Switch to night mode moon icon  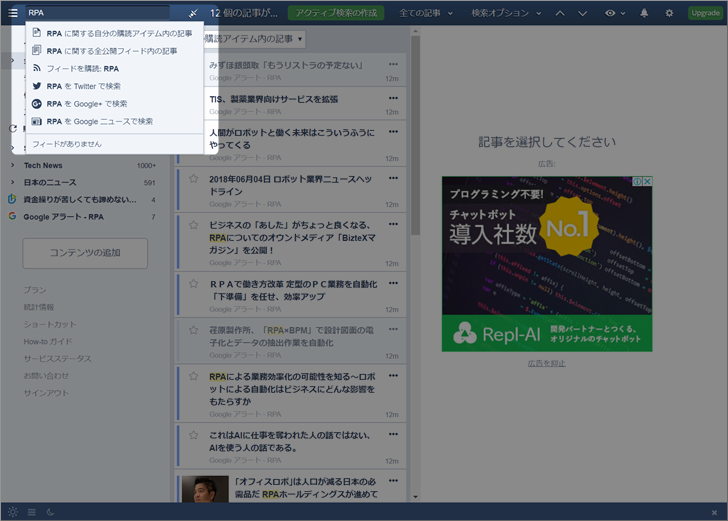click(x=50, y=512)
